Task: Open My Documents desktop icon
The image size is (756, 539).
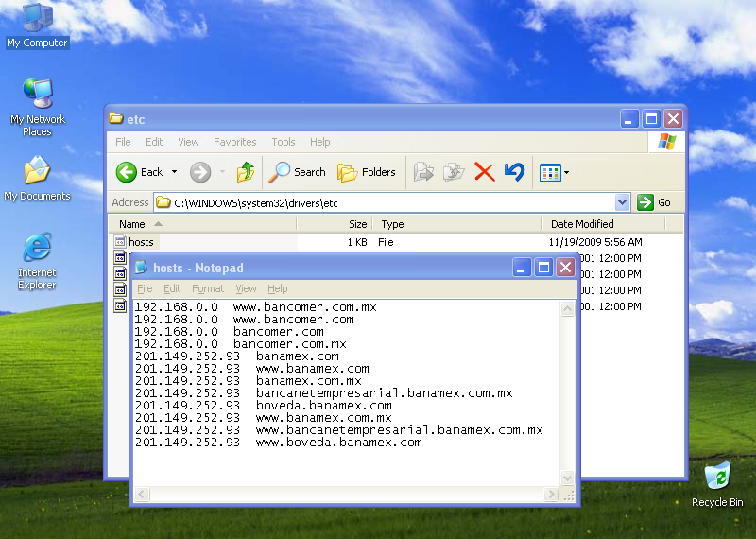Action: 37,178
